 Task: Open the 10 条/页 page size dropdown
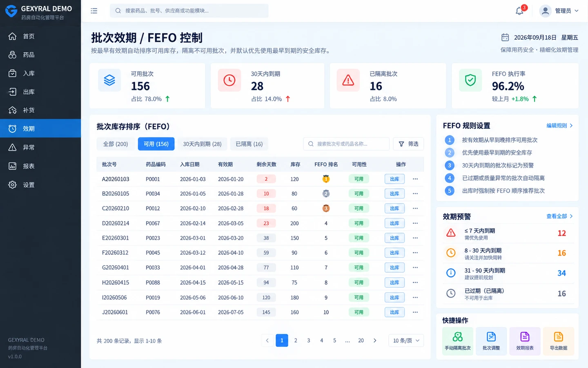point(406,341)
